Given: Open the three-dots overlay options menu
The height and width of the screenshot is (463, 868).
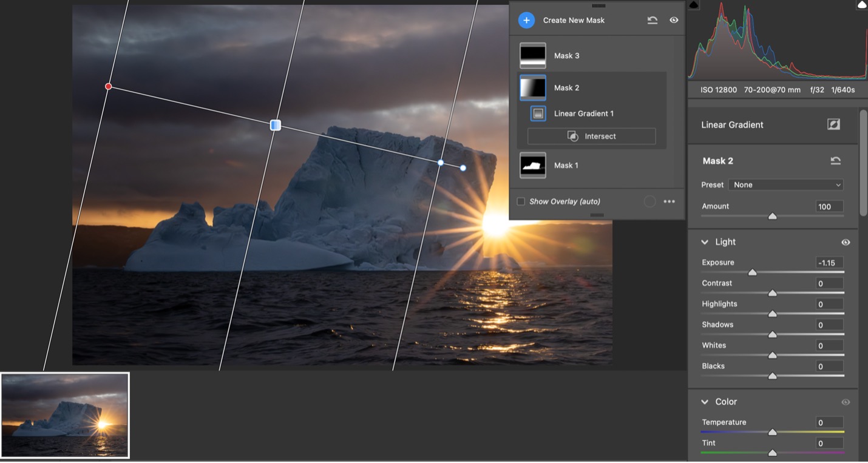Looking at the screenshot, I should 670,201.
